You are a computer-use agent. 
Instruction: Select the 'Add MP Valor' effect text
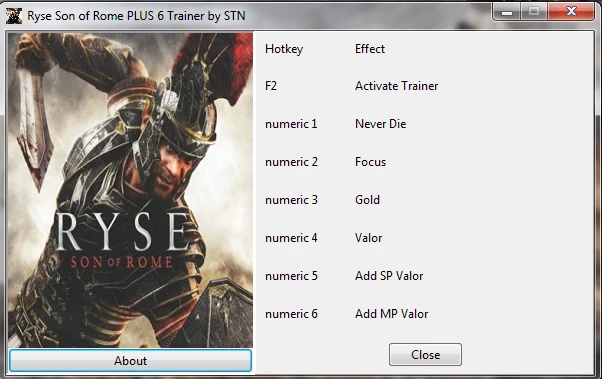pos(391,314)
